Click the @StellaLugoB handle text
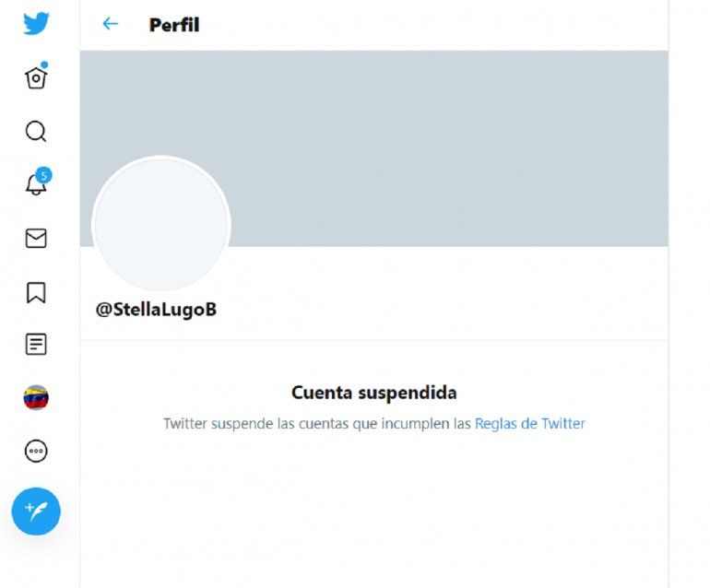 156,310
